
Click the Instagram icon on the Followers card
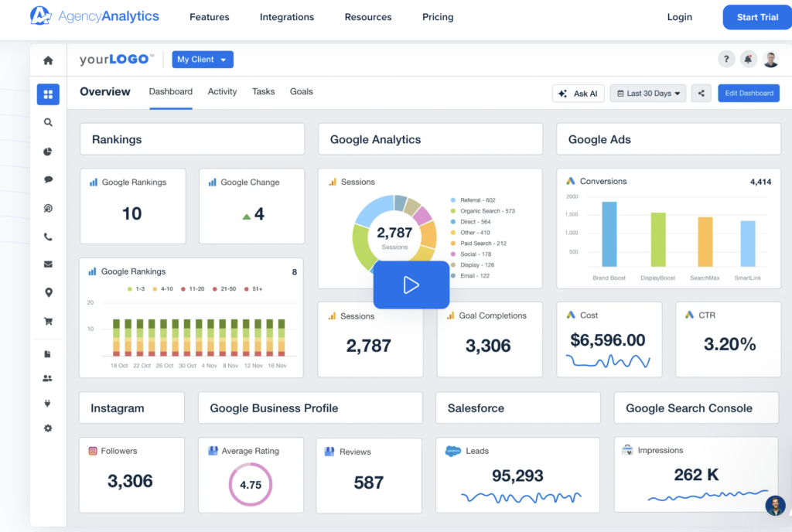[x=93, y=452]
